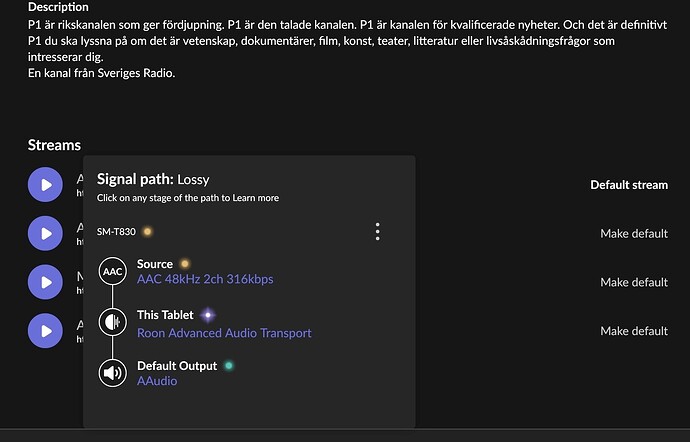Click the green dot beside Default Output
The image size is (690, 442).
coord(229,366)
